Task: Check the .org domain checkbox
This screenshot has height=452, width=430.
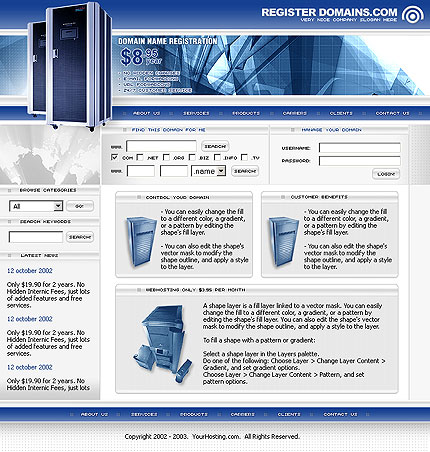Action: click(x=166, y=157)
